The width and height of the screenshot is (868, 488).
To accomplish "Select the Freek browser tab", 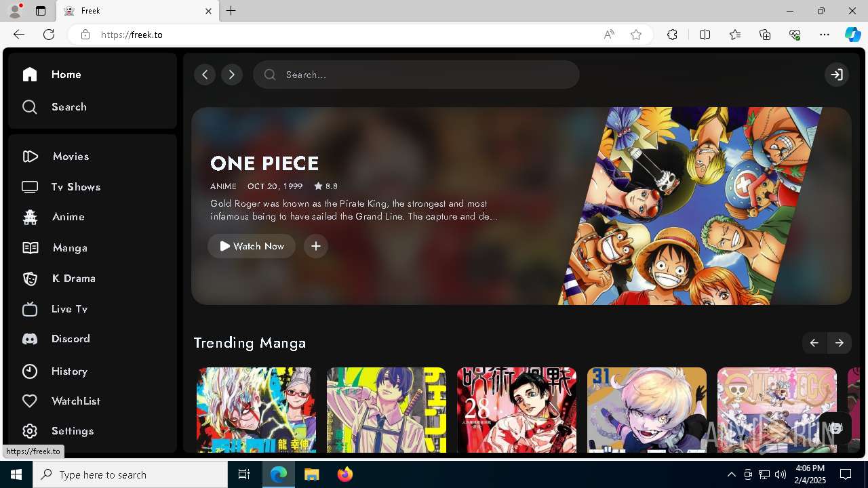I will (138, 11).
